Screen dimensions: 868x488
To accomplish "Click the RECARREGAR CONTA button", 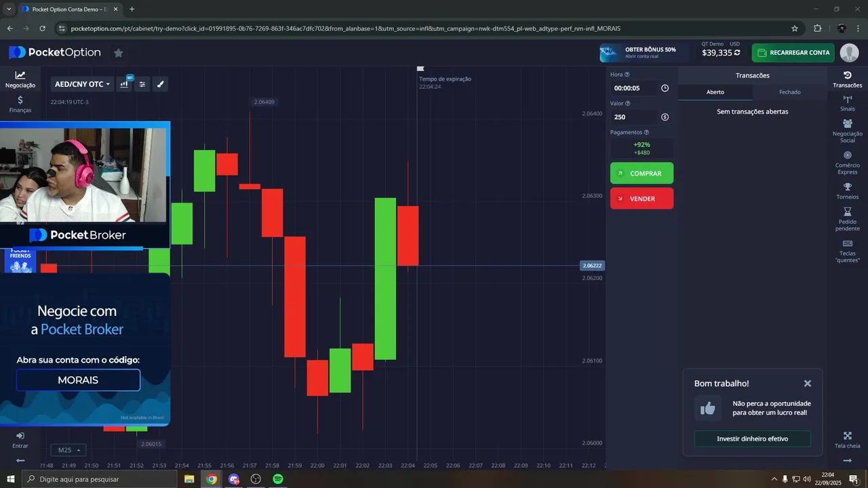I will (x=793, y=53).
